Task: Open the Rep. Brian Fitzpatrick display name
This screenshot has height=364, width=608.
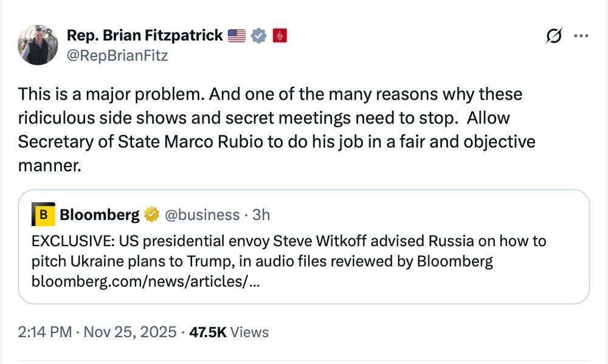Action: coord(145,36)
